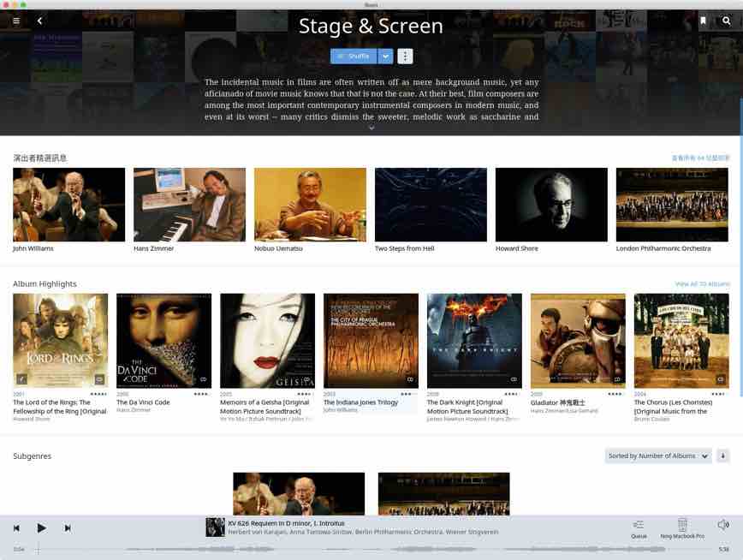Click the link badge on The Da Vinci Code cover

coord(203,379)
